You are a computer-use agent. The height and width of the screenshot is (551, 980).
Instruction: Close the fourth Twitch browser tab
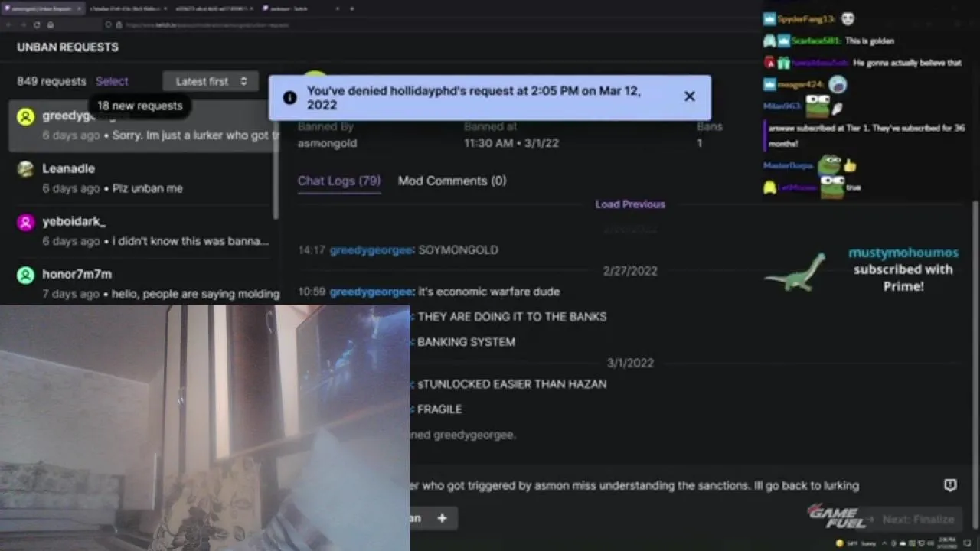coord(337,8)
